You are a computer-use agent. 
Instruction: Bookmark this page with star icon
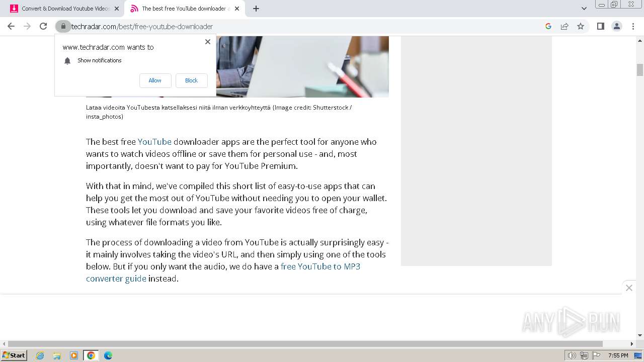pos(581,26)
